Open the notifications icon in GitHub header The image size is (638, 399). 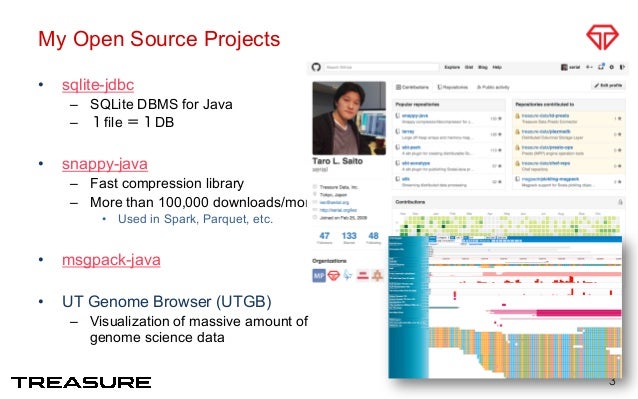[x=601, y=67]
